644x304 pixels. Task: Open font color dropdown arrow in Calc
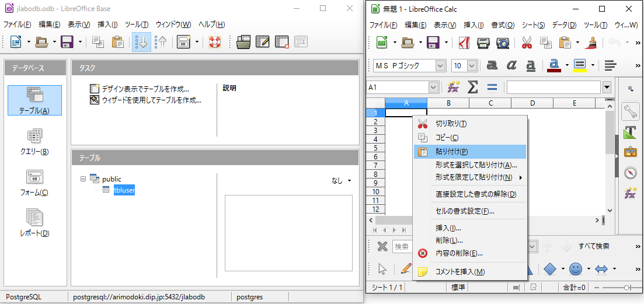pos(567,65)
